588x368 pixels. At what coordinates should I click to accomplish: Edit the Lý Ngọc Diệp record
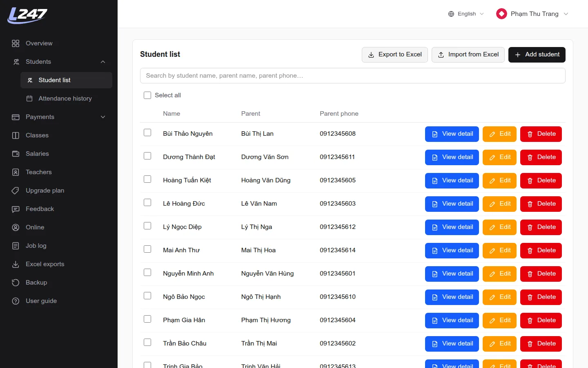[x=500, y=227]
